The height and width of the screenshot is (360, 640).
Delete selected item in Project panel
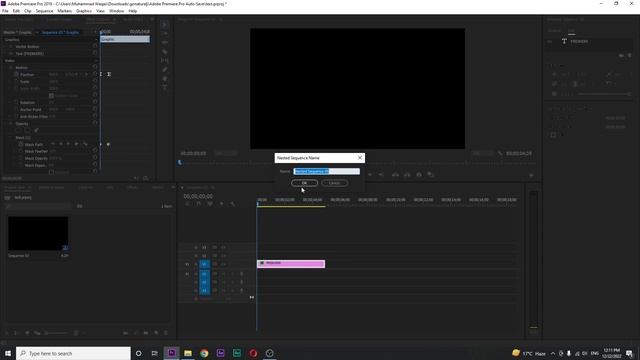[x=166, y=333]
